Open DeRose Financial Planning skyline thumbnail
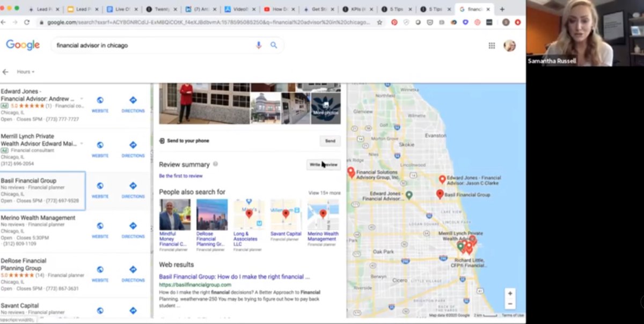 (212, 215)
